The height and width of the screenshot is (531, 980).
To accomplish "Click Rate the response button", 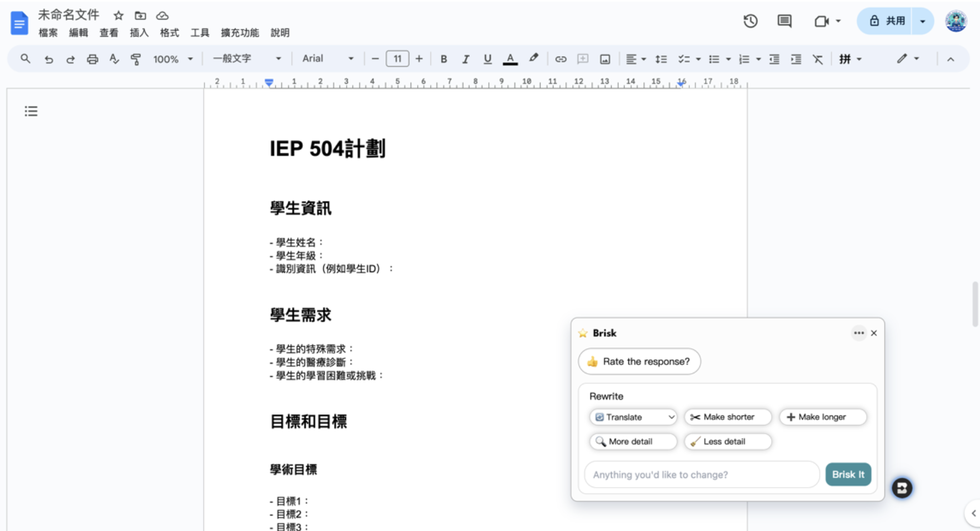I will point(639,362).
